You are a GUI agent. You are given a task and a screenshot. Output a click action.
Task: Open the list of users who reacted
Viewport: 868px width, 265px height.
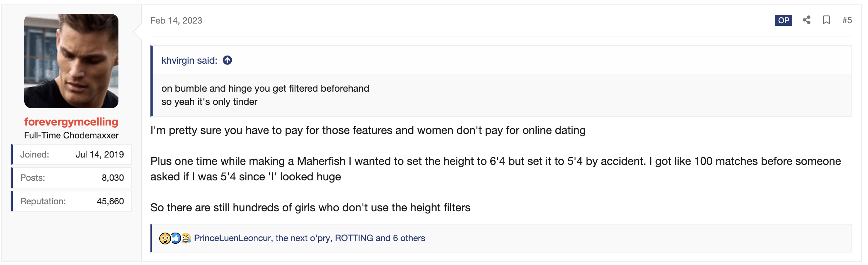[309, 238]
